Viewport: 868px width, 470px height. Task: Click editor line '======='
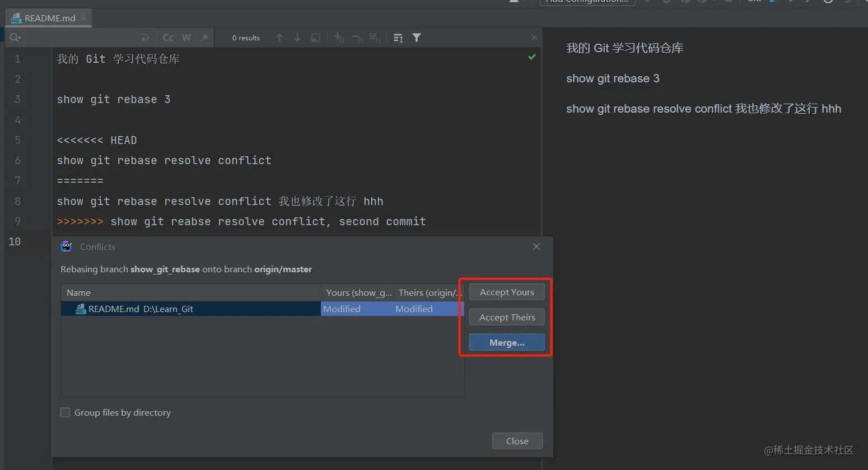point(80,180)
